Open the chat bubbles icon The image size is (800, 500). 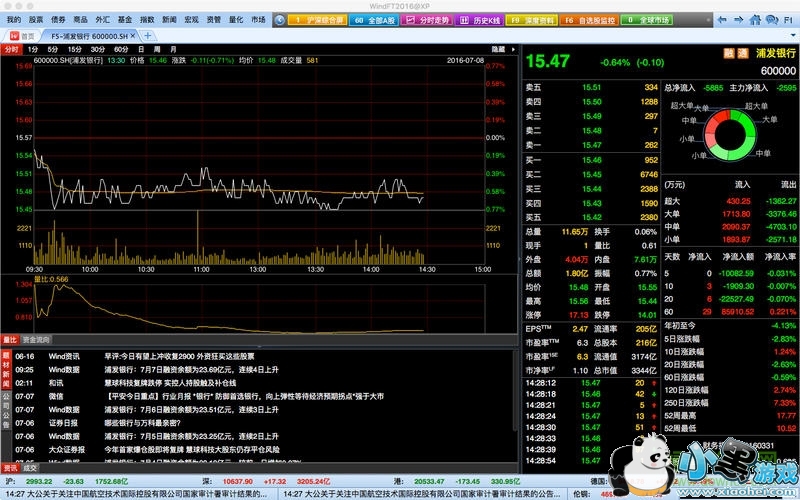[772, 20]
